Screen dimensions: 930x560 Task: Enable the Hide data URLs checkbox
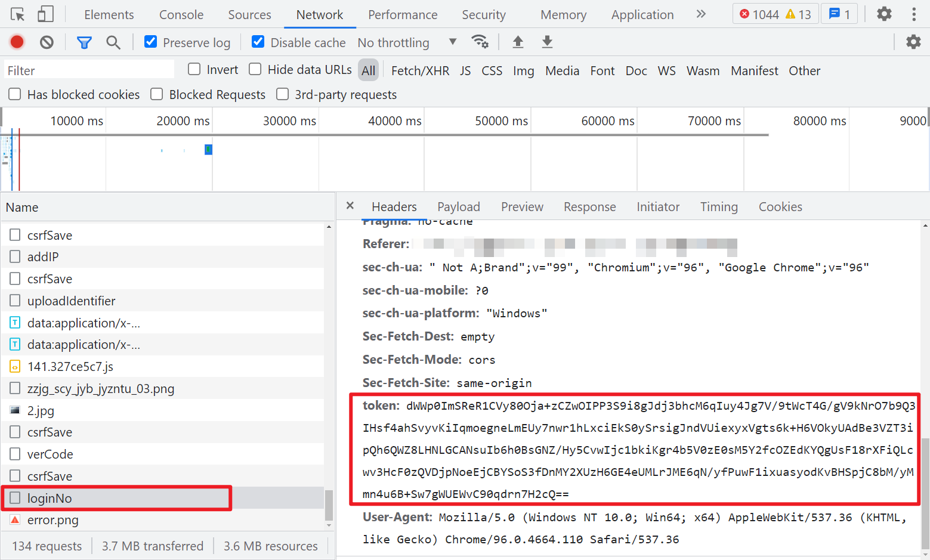255,69
